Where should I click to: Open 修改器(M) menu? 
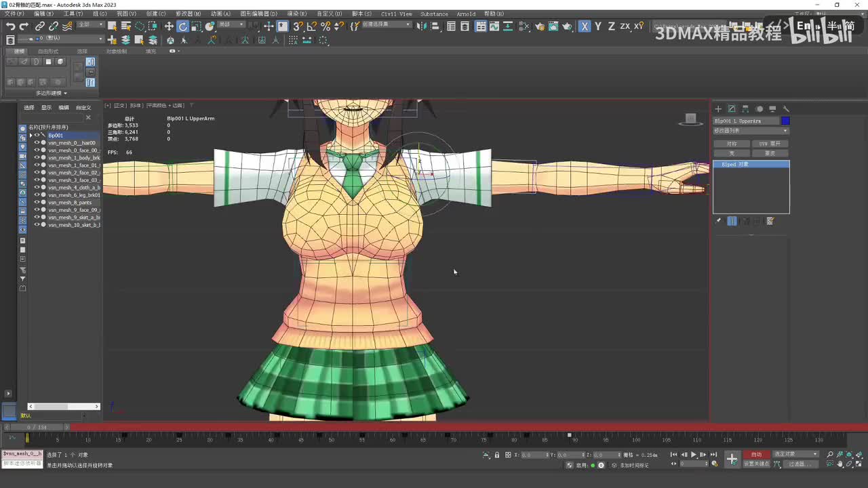(189, 14)
